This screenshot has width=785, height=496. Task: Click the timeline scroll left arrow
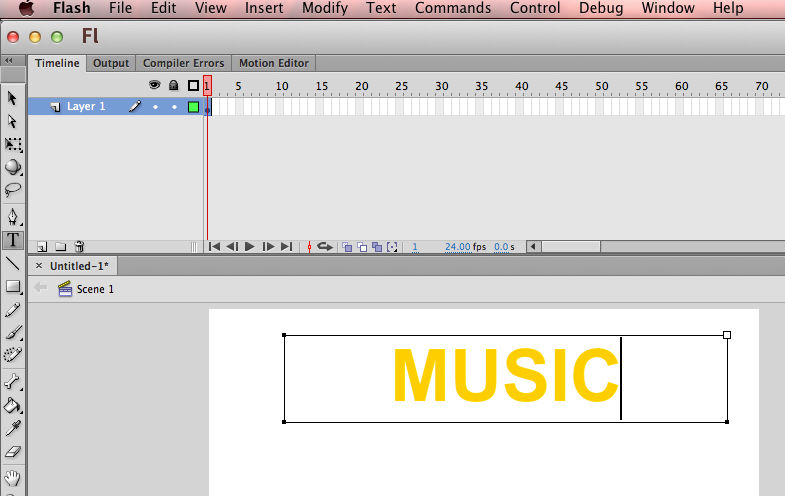[x=534, y=247]
